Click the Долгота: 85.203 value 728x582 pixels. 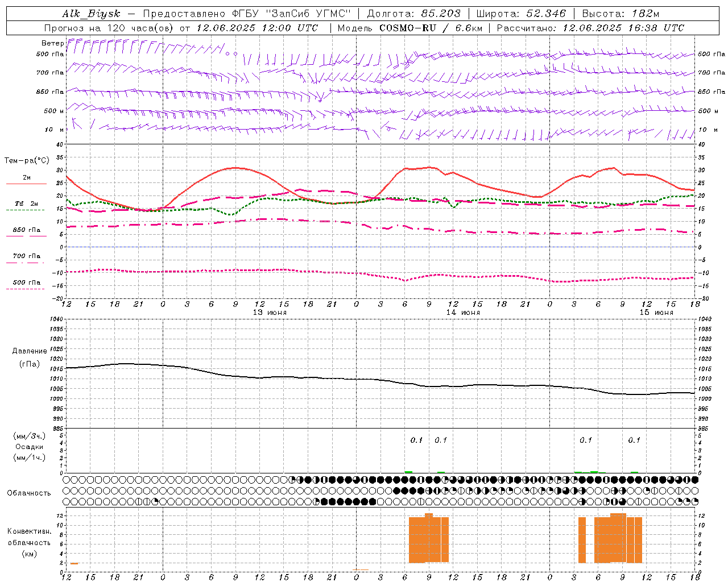tap(413, 14)
